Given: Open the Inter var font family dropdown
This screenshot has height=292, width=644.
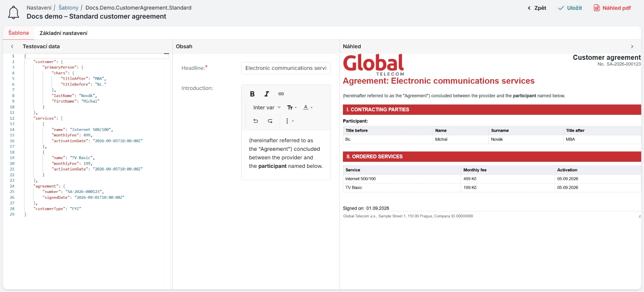Looking at the screenshot, I should point(267,107).
